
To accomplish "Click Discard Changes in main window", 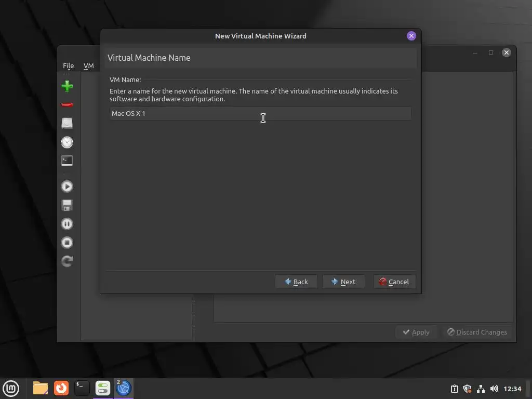I will click(x=477, y=332).
